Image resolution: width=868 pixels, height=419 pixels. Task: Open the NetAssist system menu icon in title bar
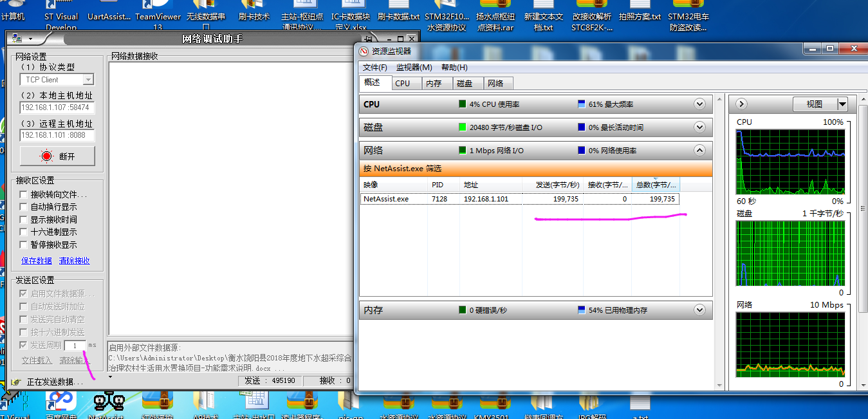pyautogui.click(x=16, y=39)
